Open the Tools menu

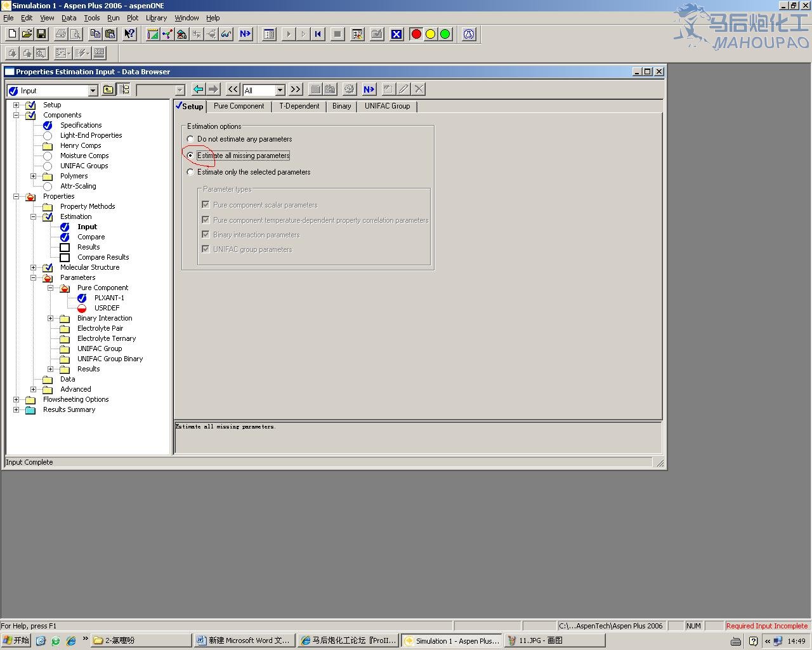92,18
